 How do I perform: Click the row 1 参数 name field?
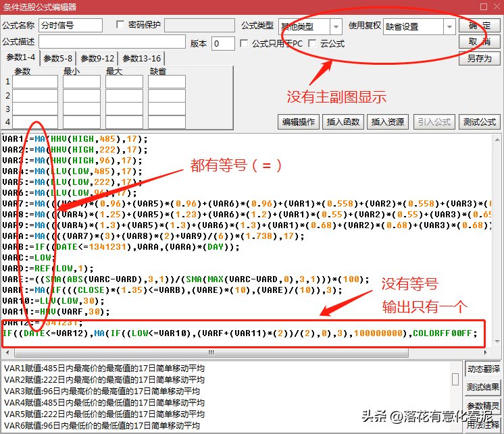pyautogui.click(x=35, y=82)
